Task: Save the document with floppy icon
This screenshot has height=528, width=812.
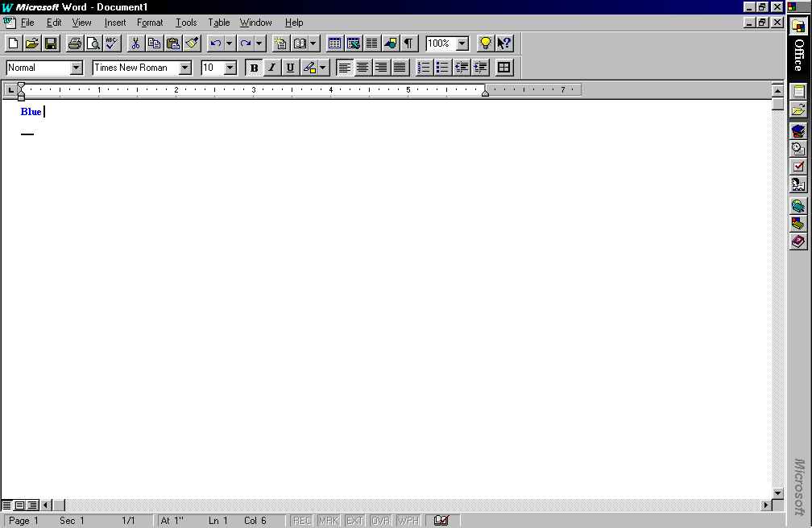Action: point(51,43)
